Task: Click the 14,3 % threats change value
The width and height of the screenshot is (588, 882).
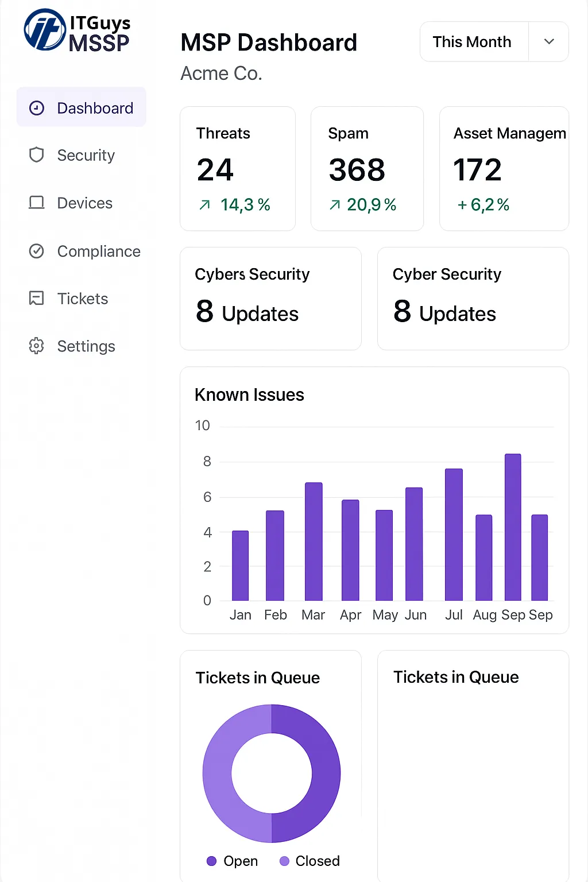Action: (x=245, y=205)
